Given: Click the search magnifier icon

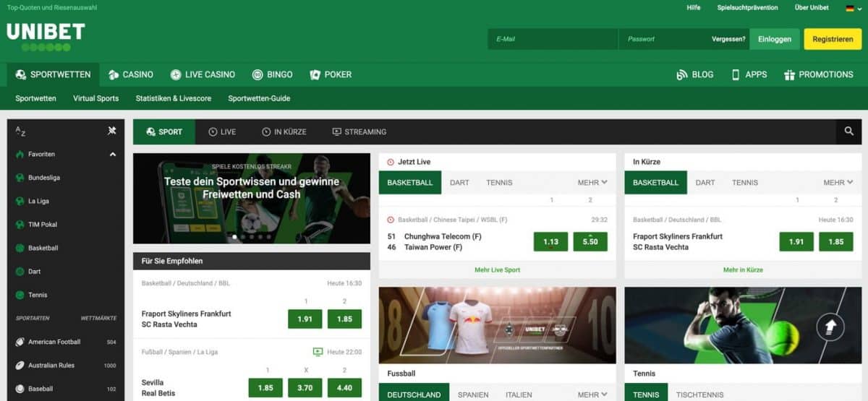Looking at the screenshot, I should pyautogui.click(x=849, y=131).
